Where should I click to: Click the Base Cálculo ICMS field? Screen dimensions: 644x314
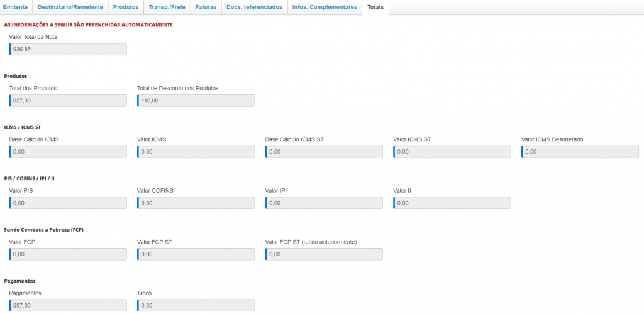(68, 152)
